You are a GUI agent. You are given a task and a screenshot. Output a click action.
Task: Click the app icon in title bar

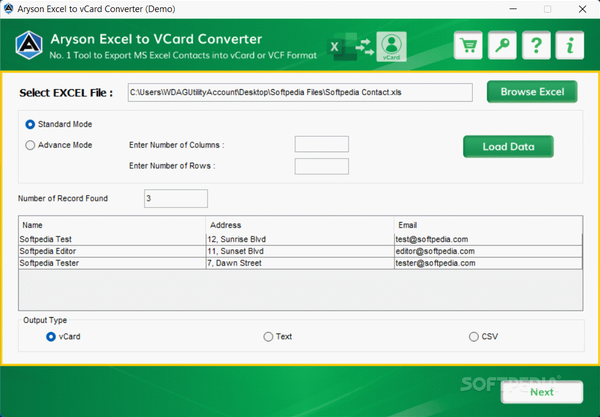point(8,9)
